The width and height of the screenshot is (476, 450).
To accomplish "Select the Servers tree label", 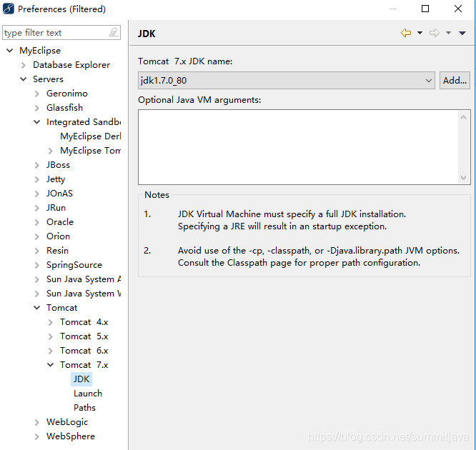I will point(48,79).
